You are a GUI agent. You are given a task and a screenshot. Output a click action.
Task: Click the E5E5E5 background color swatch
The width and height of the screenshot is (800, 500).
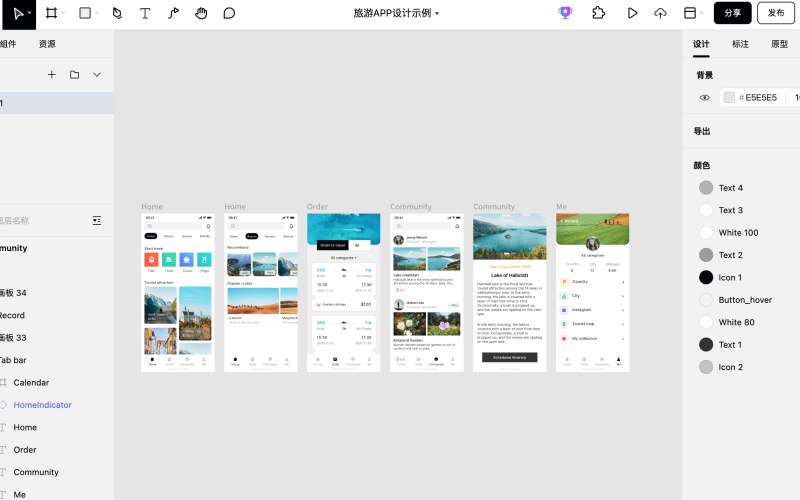pos(729,97)
